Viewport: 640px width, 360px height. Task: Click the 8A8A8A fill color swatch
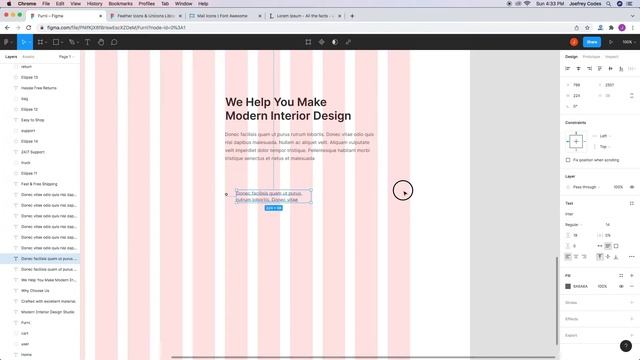coord(568,287)
